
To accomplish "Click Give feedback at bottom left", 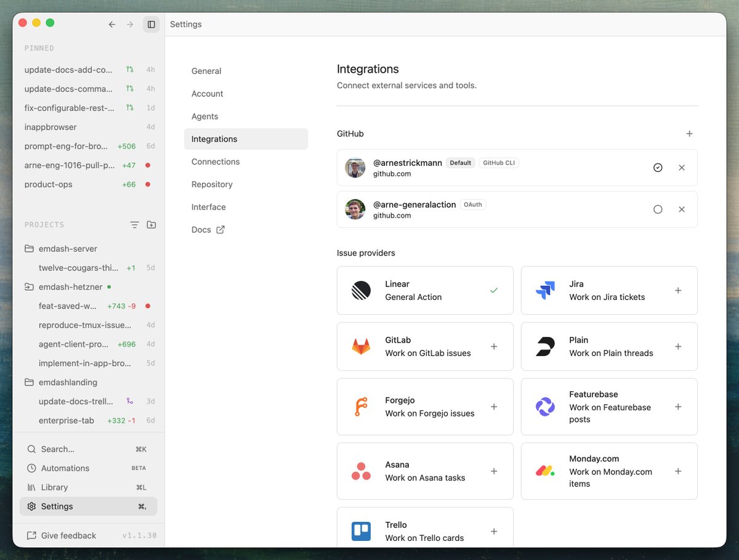I will tap(62, 535).
